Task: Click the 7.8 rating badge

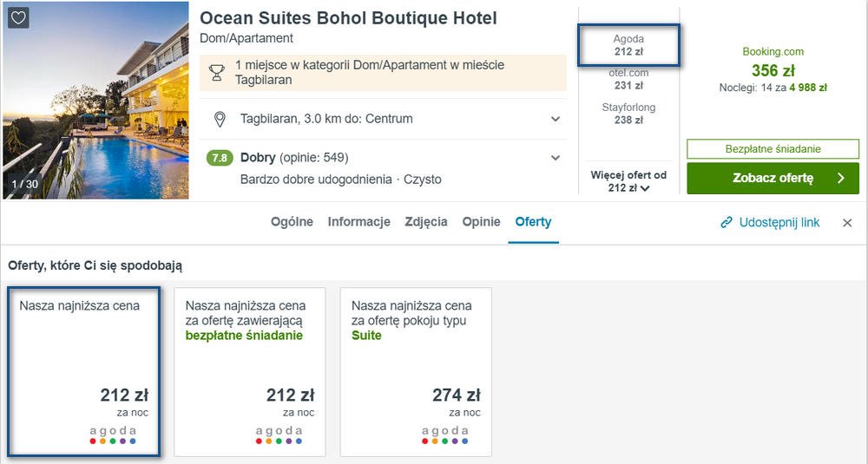Action: pyautogui.click(x=220, y=158)
